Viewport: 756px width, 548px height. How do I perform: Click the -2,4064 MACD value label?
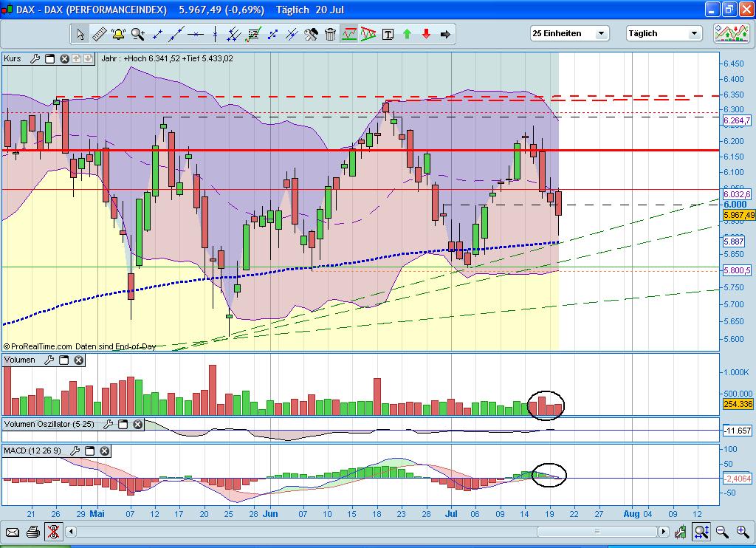(x=738, y=479)
